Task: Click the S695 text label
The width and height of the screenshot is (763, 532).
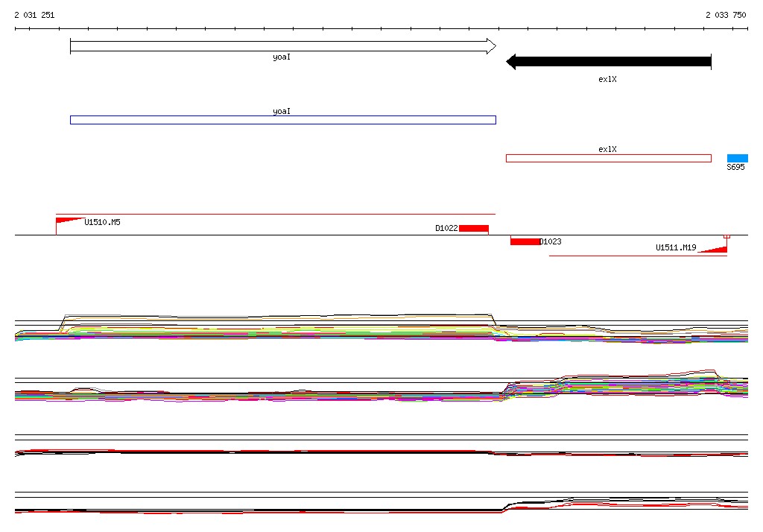Action: pos(735,167)
